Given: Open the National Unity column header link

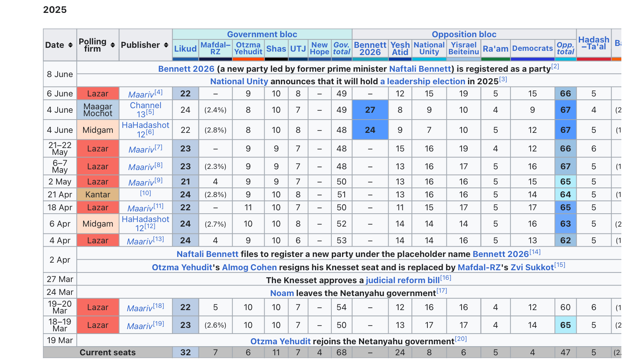Looking at the screenshot, I should (429, 48).
